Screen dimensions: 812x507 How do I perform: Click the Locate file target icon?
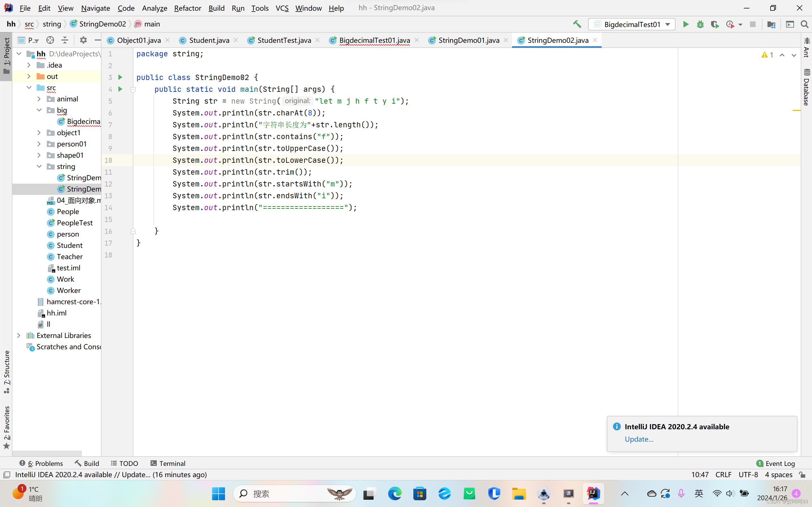[x=50, y=40]
